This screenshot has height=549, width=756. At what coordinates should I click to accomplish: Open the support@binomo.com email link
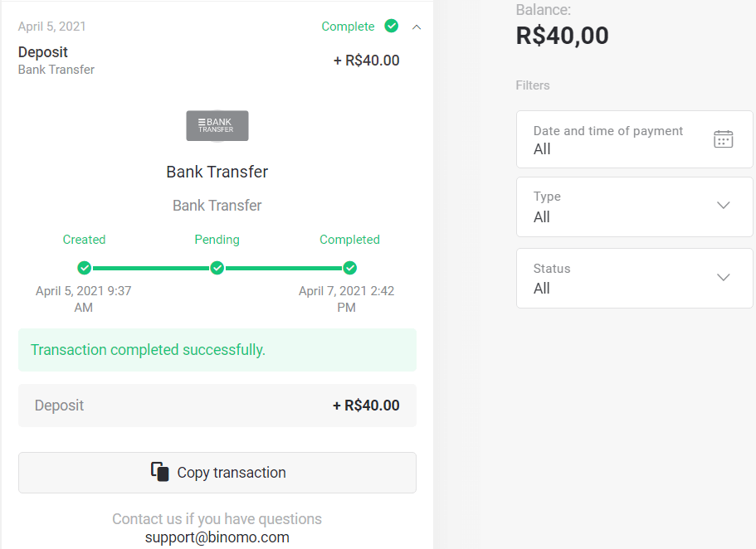tap(217, 537)
